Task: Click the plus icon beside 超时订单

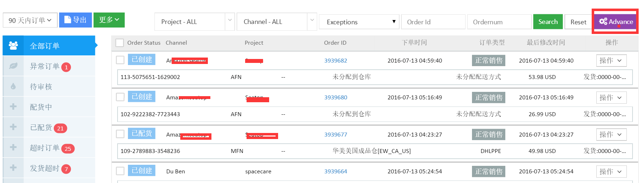Action: [13, 147]
